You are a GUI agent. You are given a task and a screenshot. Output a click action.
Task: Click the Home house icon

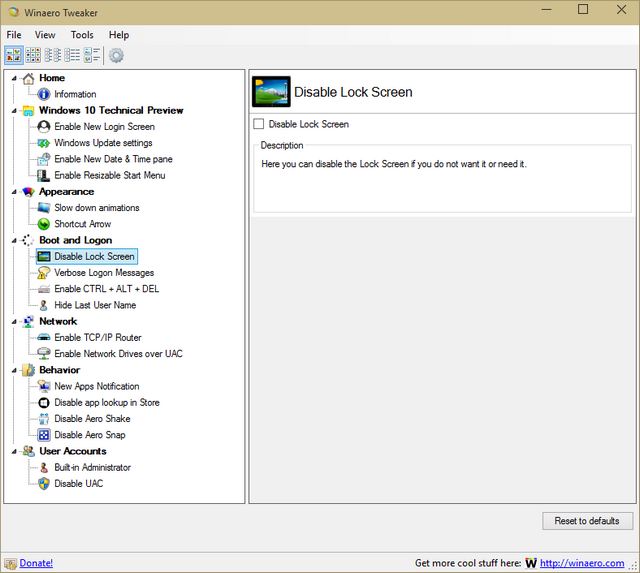pyautogui.click(x=29, y=78)
